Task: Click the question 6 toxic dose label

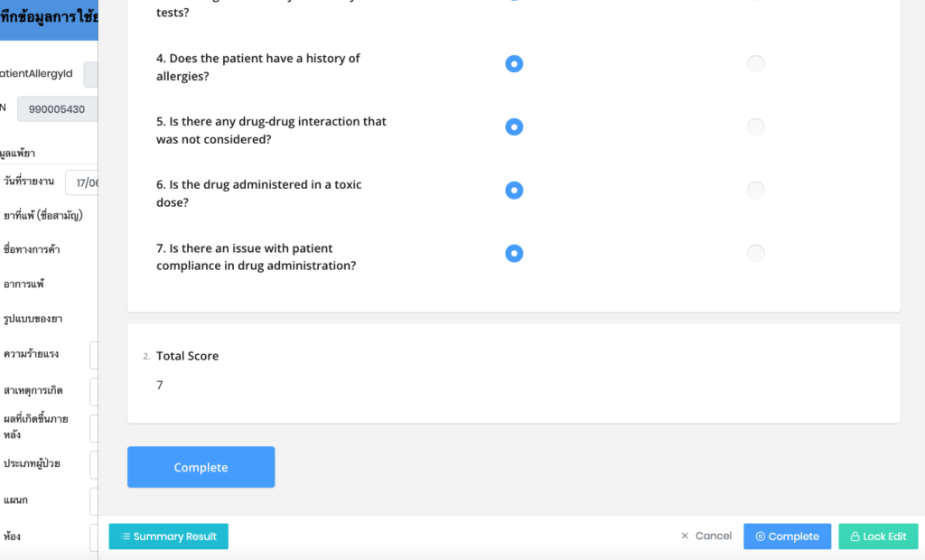Action: pos(258,193)
